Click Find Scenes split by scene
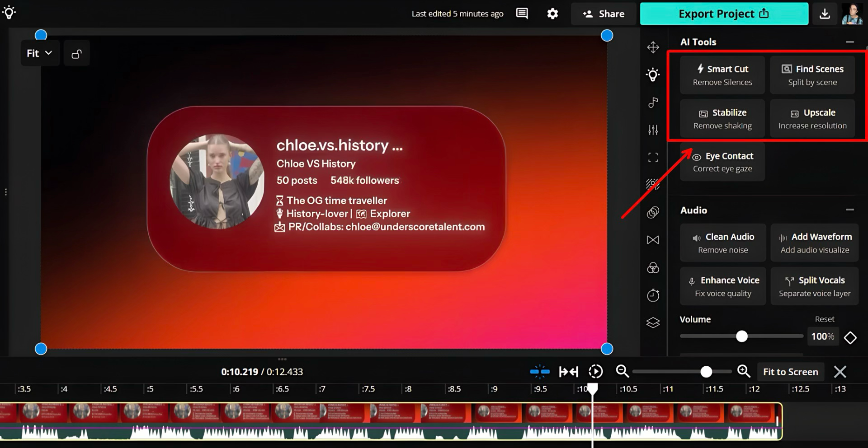This screenshot has height=448, width=868. point(812,75)
